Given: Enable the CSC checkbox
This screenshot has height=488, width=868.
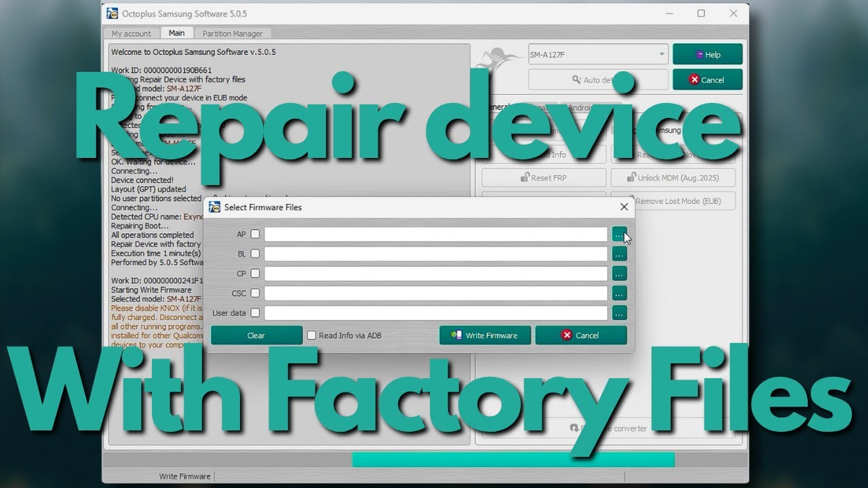Looking at the screenshot, I should 255,293.
